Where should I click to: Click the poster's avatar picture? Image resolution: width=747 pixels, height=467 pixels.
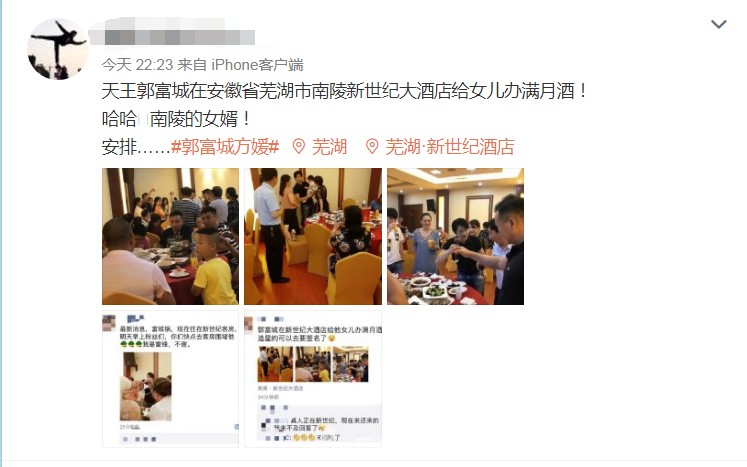(x=58, y=49)
